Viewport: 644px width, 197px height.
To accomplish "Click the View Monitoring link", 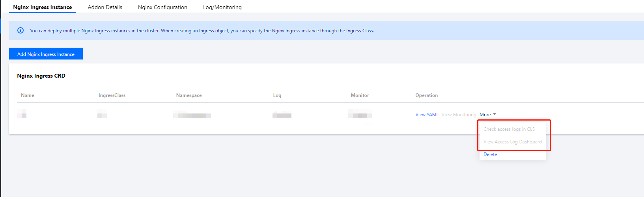I will [459, 115].
